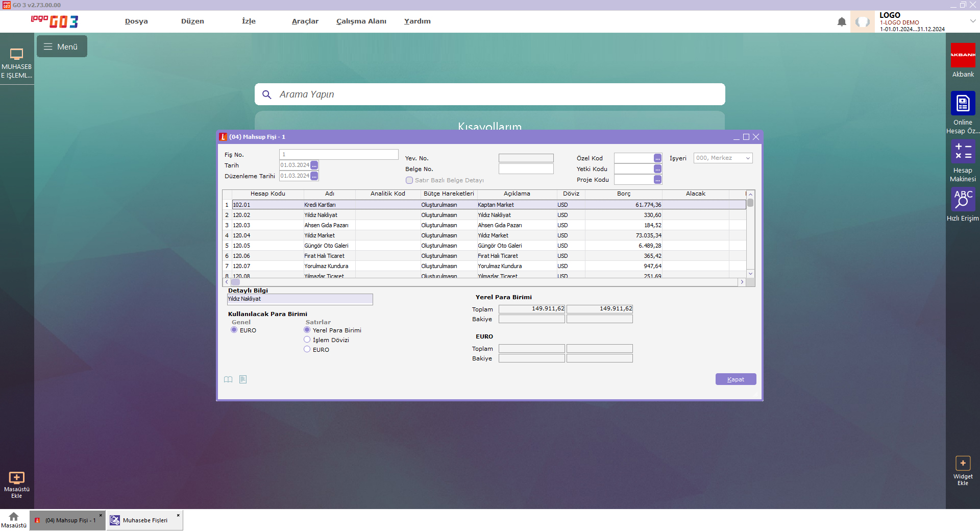Open Hızlı Erişim quick access icon
The height and width of the screenshot is (531, 980).
tap(963, 200)
